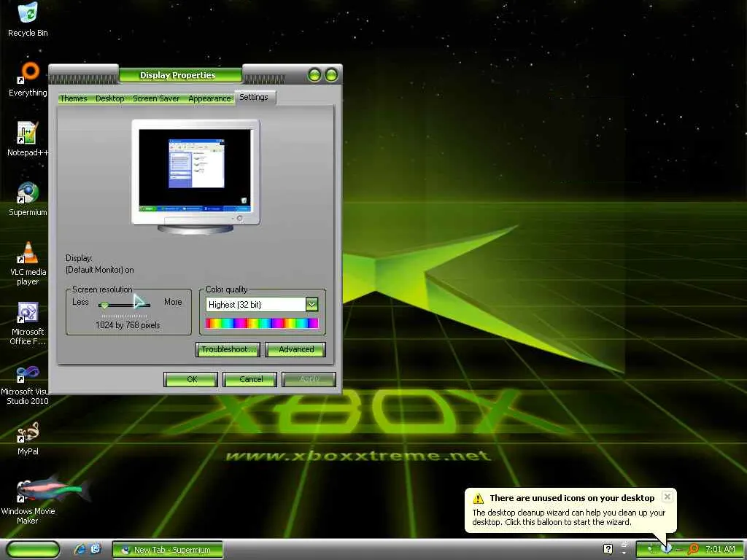Select the Microsoft Office desktop shortcut
747x560 pixels.
pos(28,323)
